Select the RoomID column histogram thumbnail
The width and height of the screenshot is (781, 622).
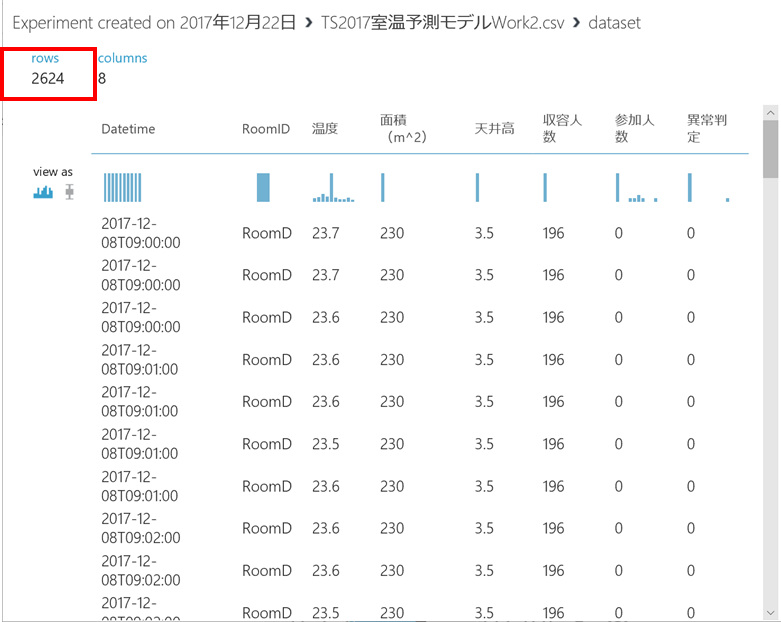(x=263, y=187)
